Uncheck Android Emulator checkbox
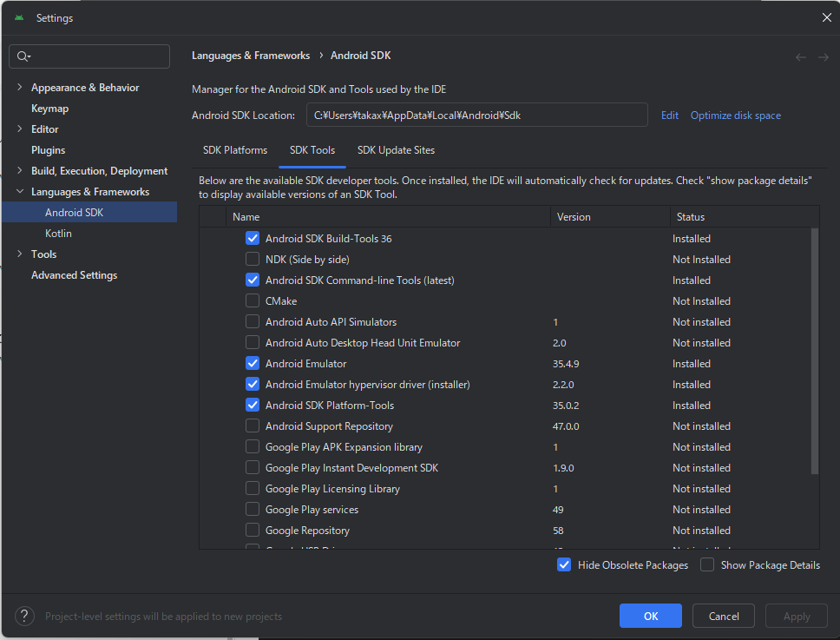The image size is (840, 640). [x=253, y=364]
